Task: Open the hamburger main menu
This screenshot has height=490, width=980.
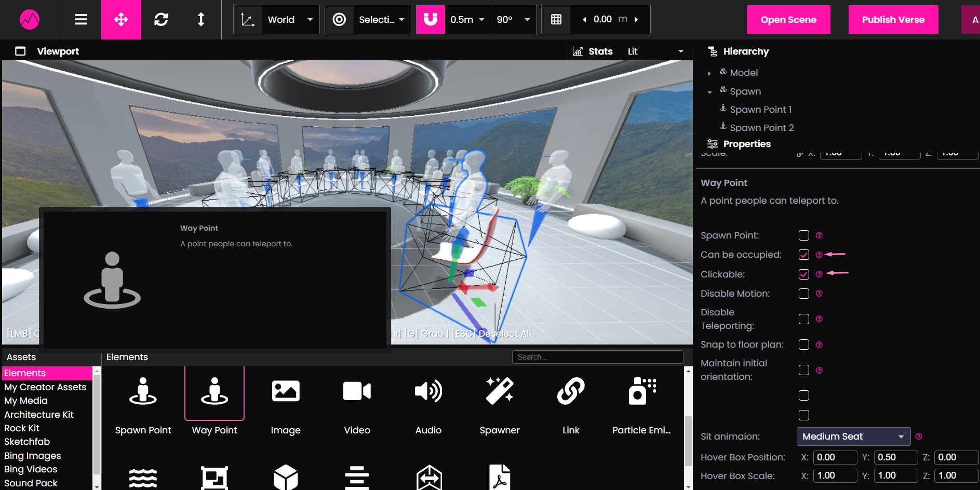Action: pyautogui.click(x=81, y=20)
